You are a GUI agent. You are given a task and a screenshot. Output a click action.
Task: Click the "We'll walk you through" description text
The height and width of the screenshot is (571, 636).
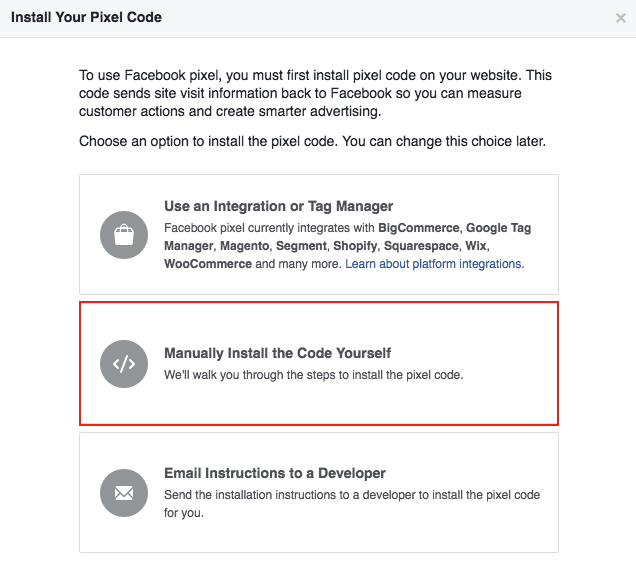(x=313, y=376)
